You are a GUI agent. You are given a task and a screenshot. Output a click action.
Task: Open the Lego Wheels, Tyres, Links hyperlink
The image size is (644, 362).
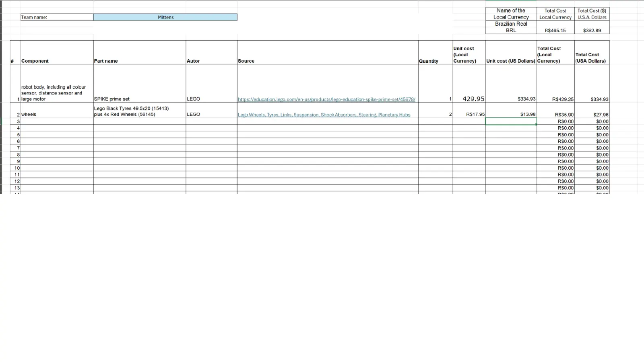[324, 115]
